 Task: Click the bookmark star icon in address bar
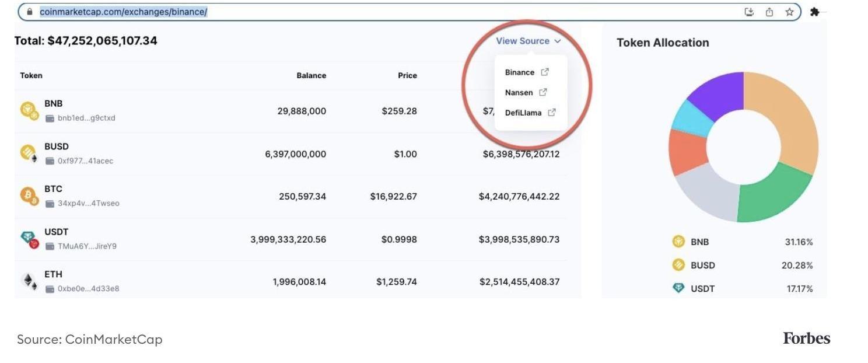coord(789,12)
